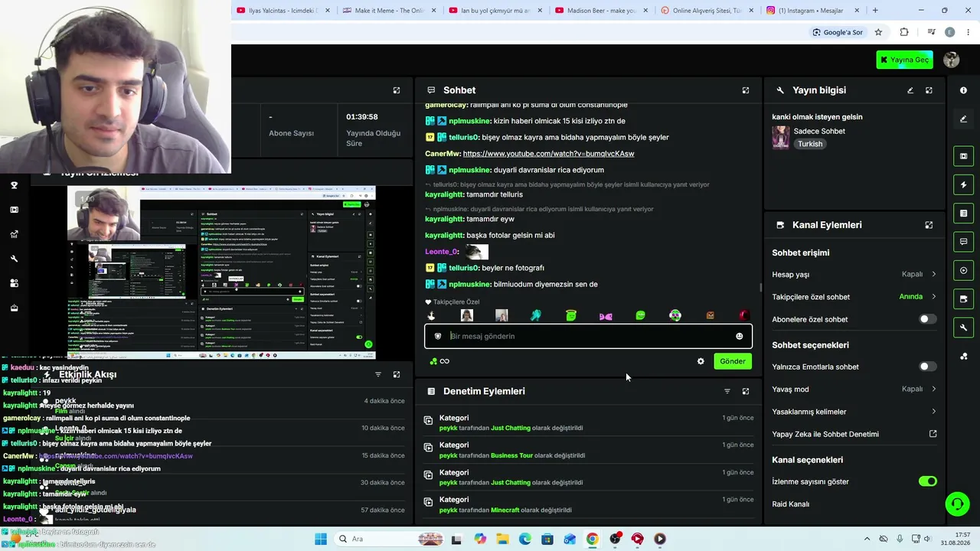Click the Google'a Sor button

(x=838, y=32)
